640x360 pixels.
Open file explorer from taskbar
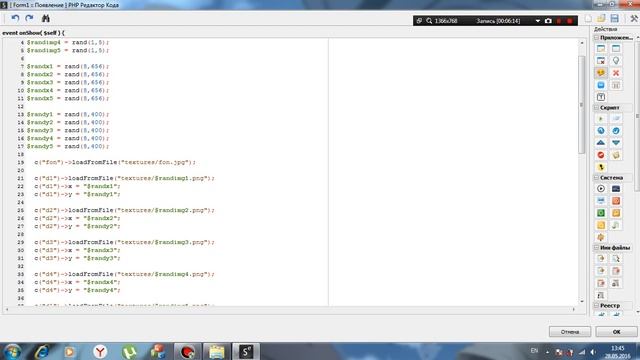pyautogui.click(x=216, y=351)
